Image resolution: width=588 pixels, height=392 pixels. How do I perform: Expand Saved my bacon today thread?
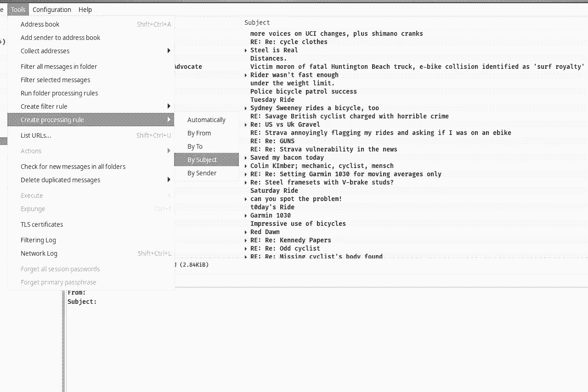click(246, 157)
